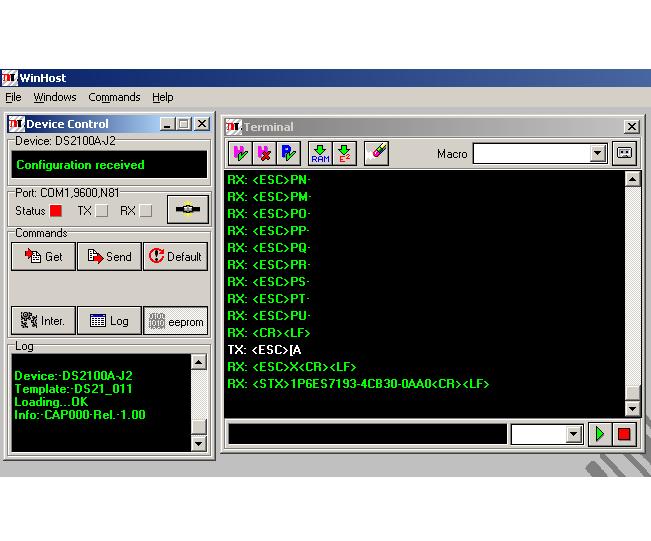This screenshot has width=651, height=541.
Task: Click the toolbar icon with red X mark
Action: [264, 153]
